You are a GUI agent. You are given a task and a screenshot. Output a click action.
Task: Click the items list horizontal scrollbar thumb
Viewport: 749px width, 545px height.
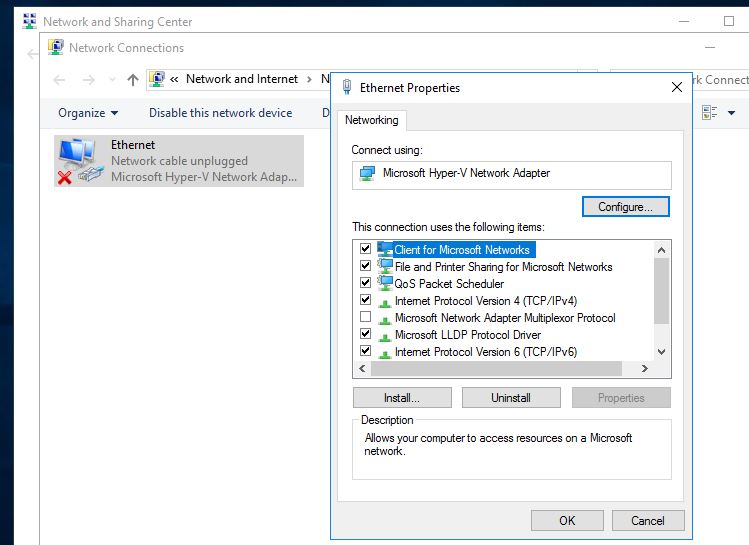[496, 369]
